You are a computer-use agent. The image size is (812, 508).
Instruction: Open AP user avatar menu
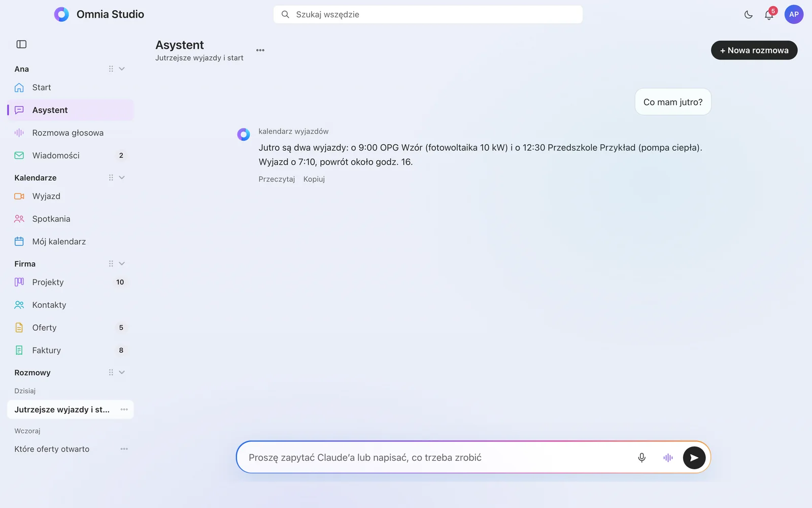794,14
